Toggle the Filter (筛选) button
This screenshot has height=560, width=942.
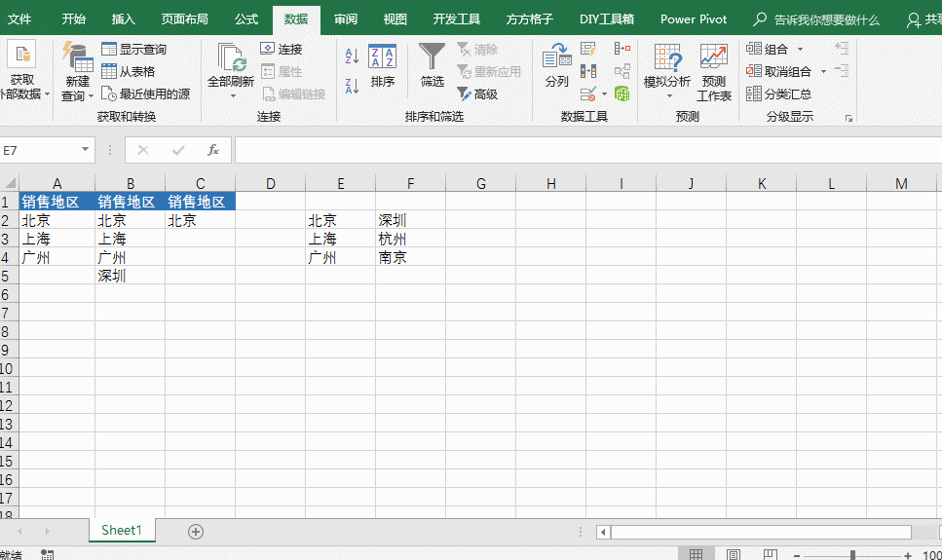[432, 65]
